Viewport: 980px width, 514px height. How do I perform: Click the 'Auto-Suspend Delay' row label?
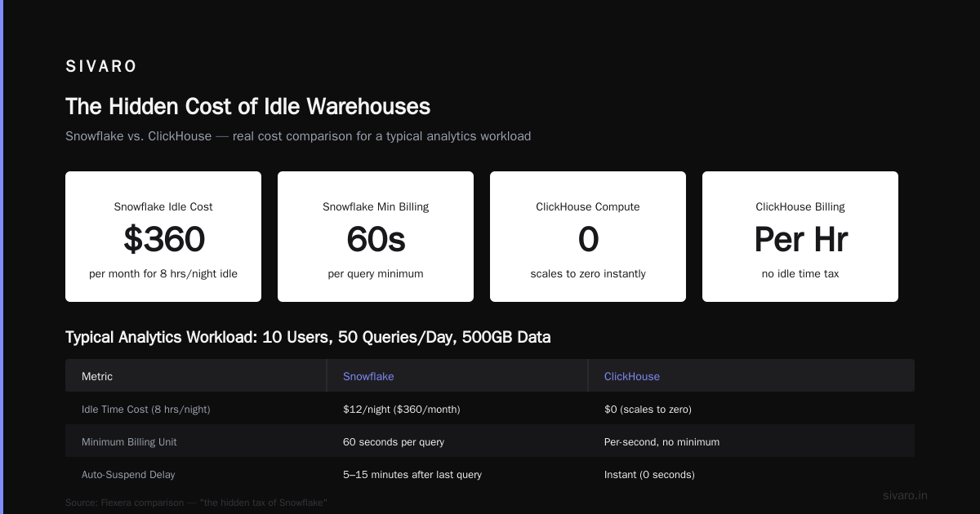point(128,475)
